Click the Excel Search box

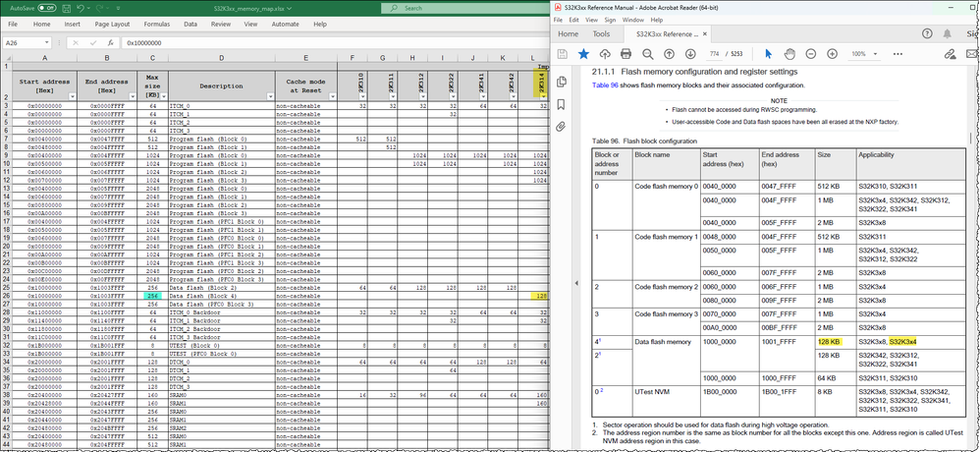coord(464,8)
